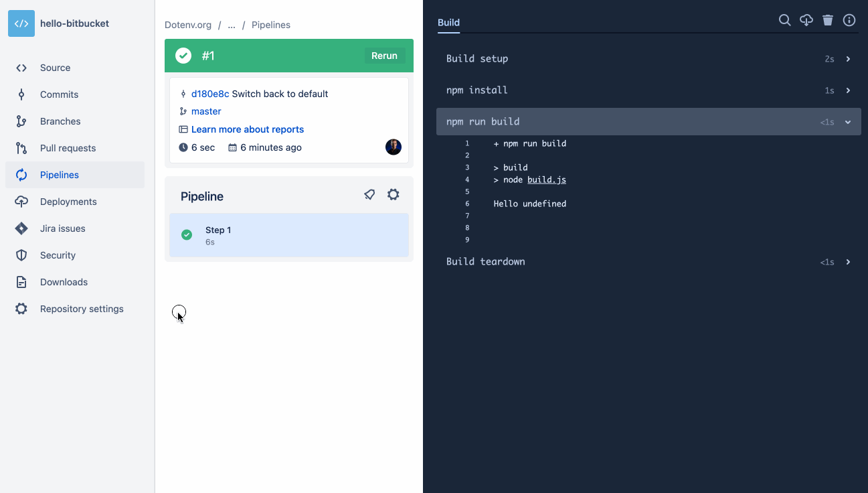Open pipeline run info
Image resolution: width=868 pixels, height=493 pixels.
(x=849, y=20)
